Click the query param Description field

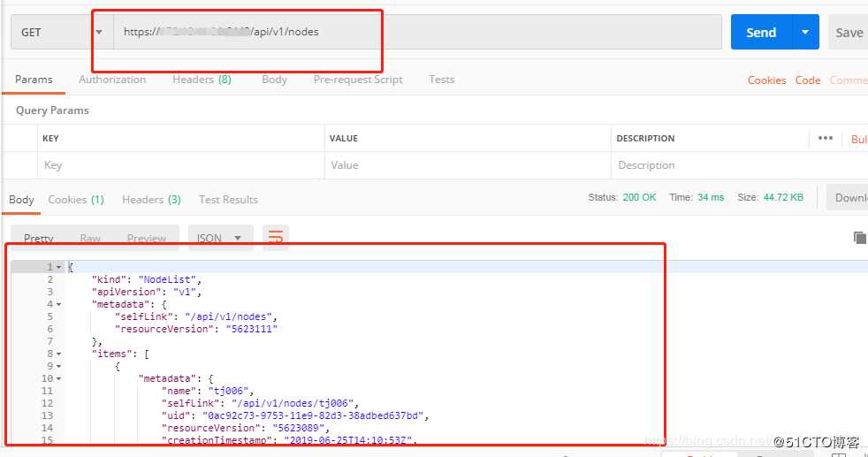click(739, 165)
